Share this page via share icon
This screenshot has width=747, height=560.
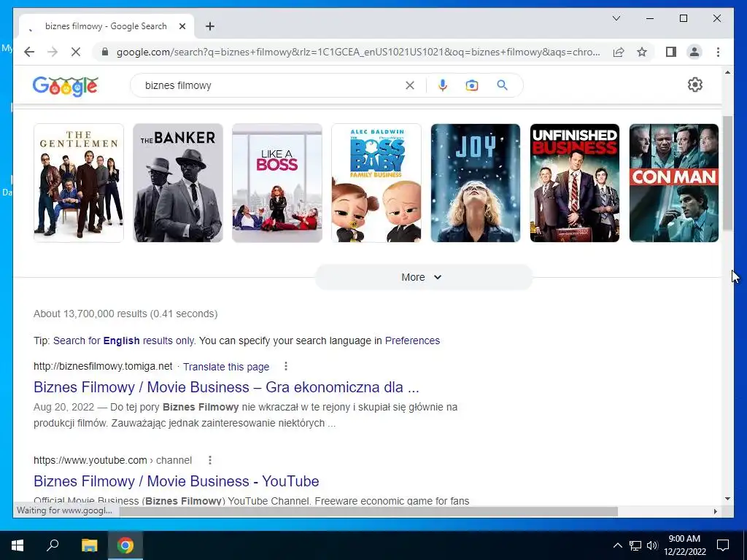pos(619,52)
